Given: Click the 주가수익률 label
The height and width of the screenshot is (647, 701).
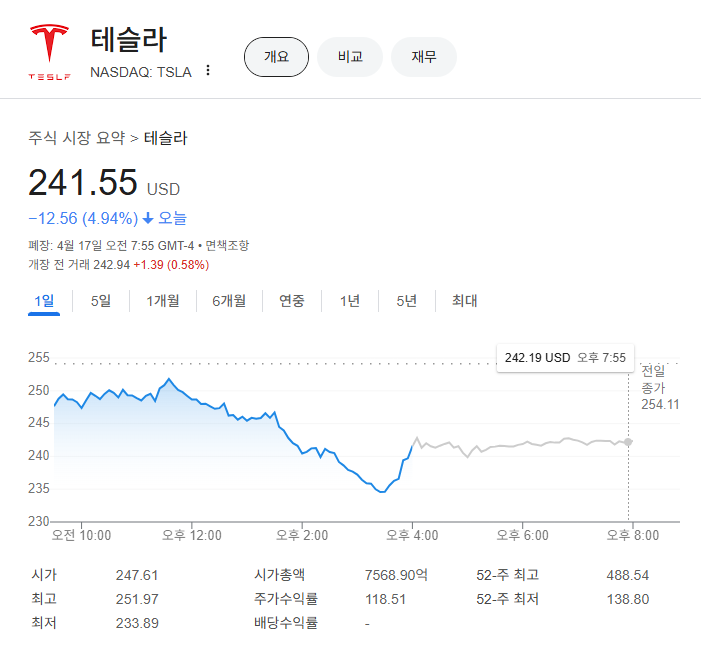Looking at the screenshot, I should 286,599.
